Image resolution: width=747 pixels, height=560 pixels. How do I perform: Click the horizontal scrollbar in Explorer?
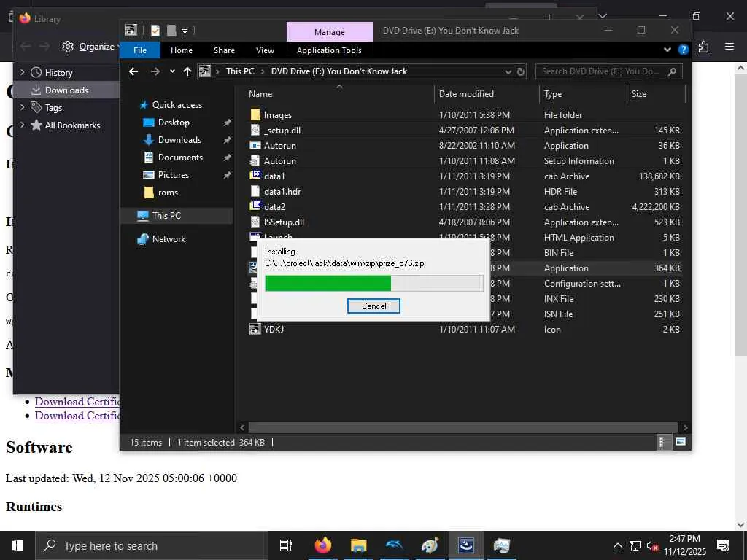(462, 427)
